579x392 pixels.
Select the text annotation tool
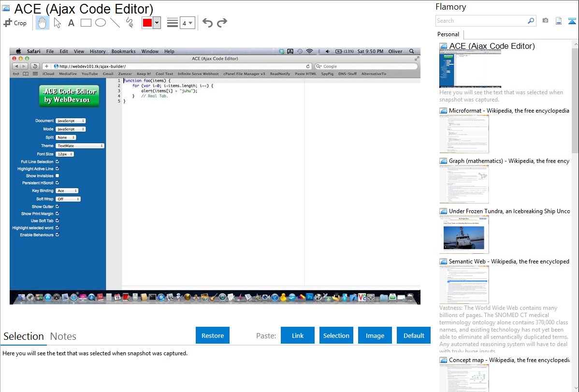[x=71, y=23]
